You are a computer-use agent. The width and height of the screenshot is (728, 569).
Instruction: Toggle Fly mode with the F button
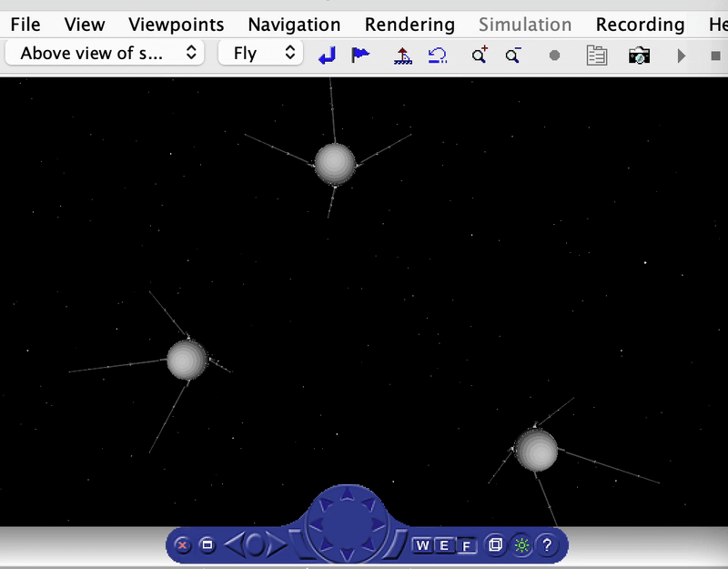466,545
